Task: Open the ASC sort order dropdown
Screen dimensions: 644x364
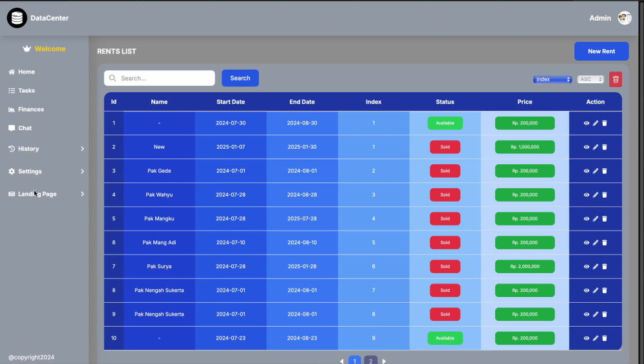Action: [591, 79]
